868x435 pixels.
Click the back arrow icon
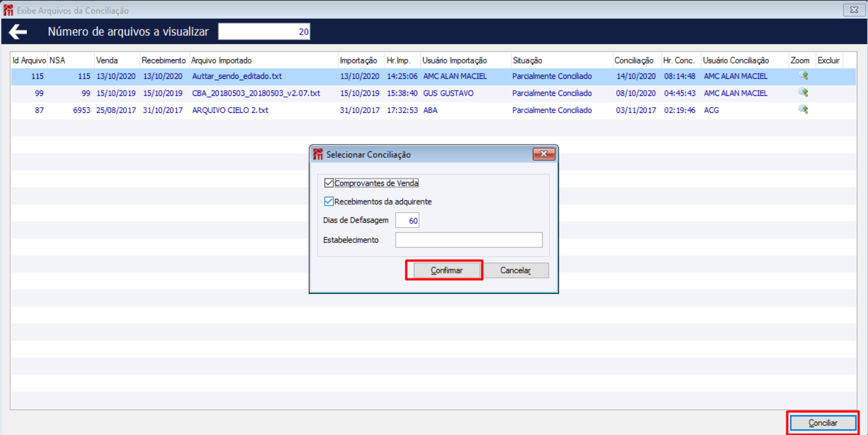pyautogui.click(x=18, y=32)
